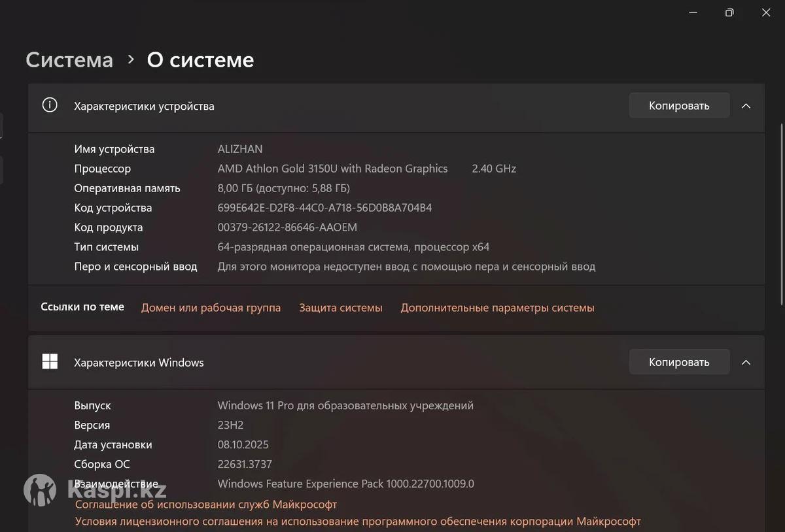Collapse the Характеристики устройства section
This screenshot has width=785, height=532.
746,106
